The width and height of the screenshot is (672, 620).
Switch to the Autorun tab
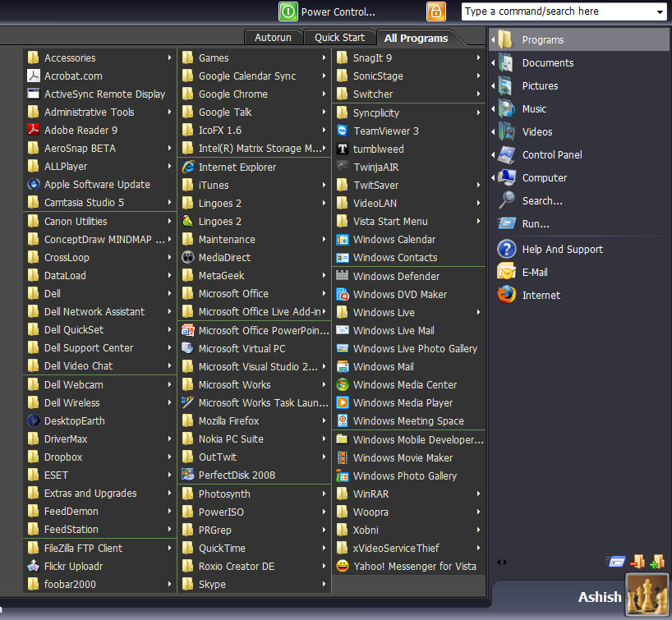pos(273,38)
